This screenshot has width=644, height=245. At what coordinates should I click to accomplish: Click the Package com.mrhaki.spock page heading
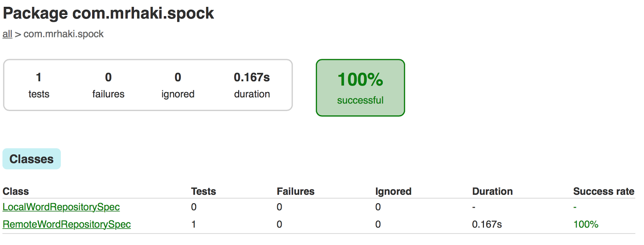108,13
